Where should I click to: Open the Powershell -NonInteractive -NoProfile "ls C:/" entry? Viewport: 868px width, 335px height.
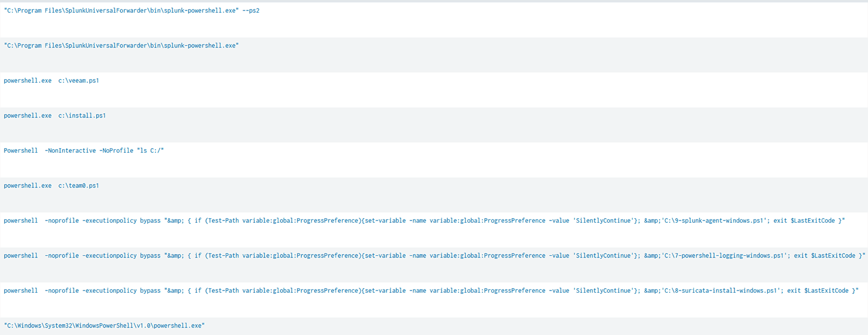(434, 160)
